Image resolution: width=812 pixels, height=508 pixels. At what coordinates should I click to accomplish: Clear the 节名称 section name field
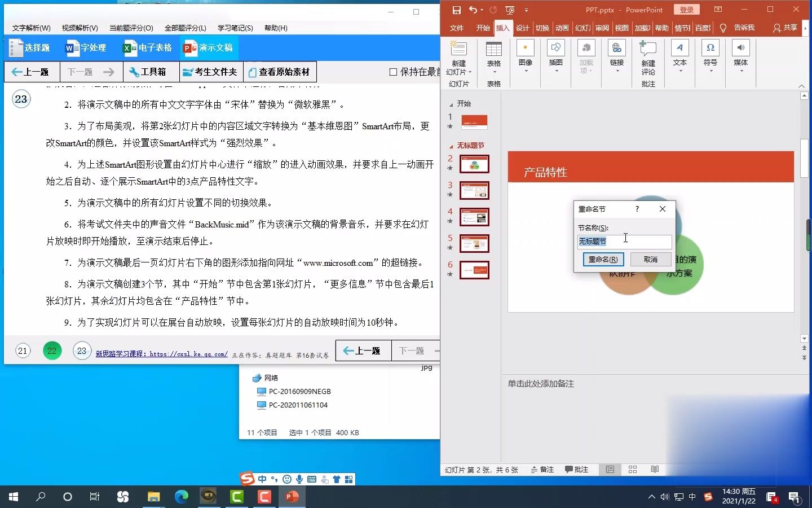[x=623, y=242]
